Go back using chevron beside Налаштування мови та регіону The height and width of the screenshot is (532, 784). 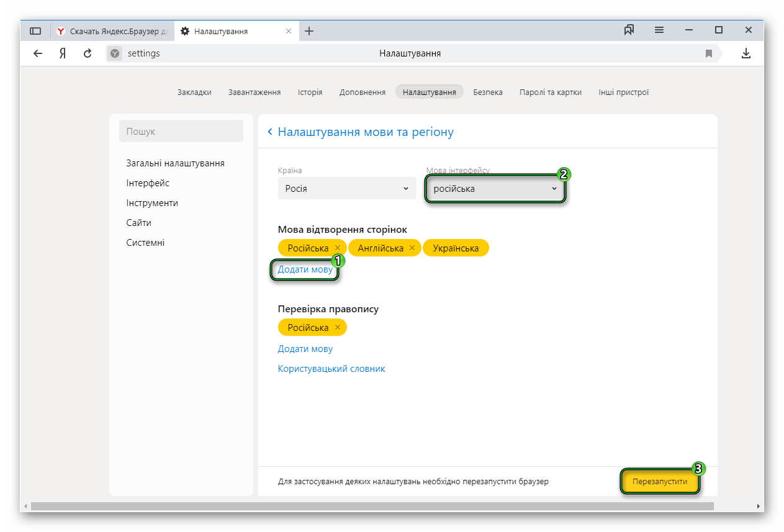point(270,132)
